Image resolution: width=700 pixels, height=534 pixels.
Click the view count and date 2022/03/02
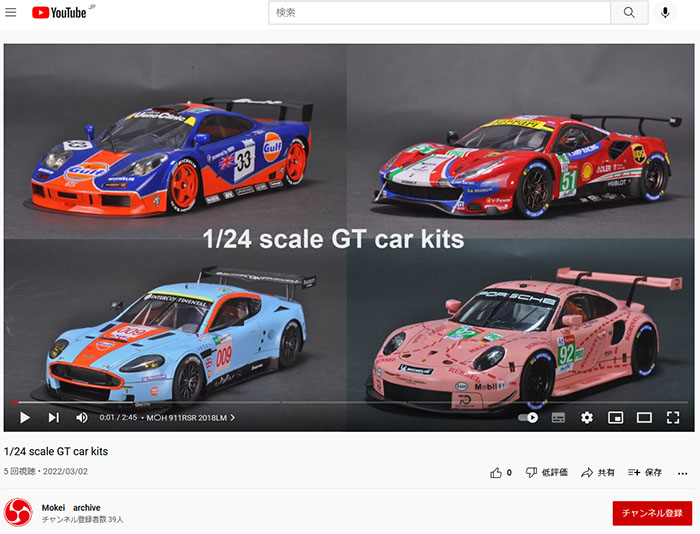(46, 471)
